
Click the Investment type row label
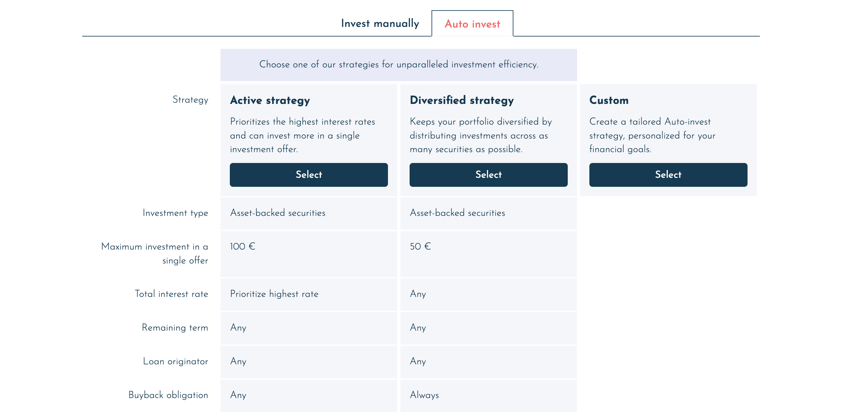coord(175,213)
